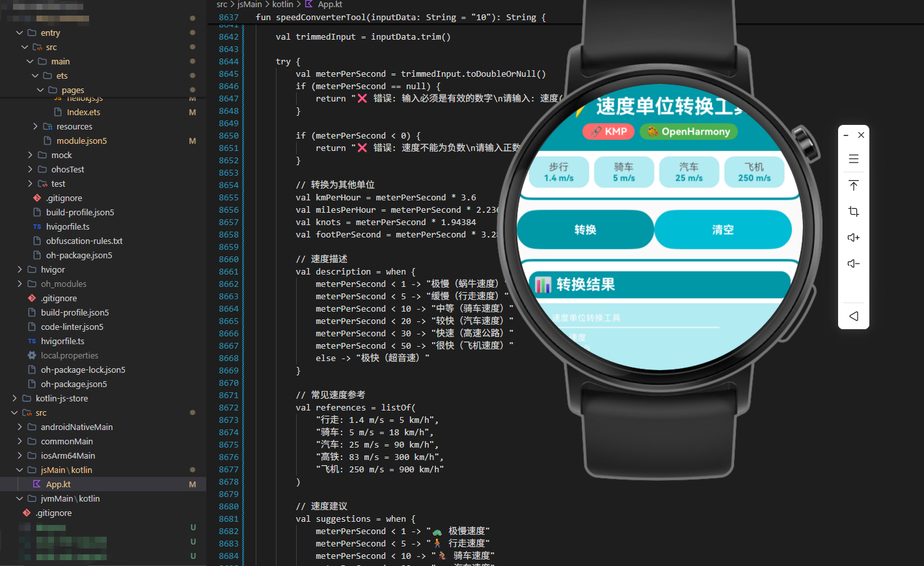The width and height of the screenshot is (924, 566).
Task: Click the file icon of Index.ets
Action: pos(58,112)
